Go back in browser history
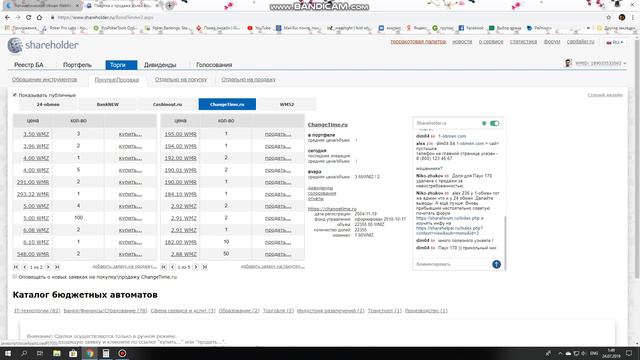Image resolution: width=640 pixels, height=360 pixels. tap(7, 18)
